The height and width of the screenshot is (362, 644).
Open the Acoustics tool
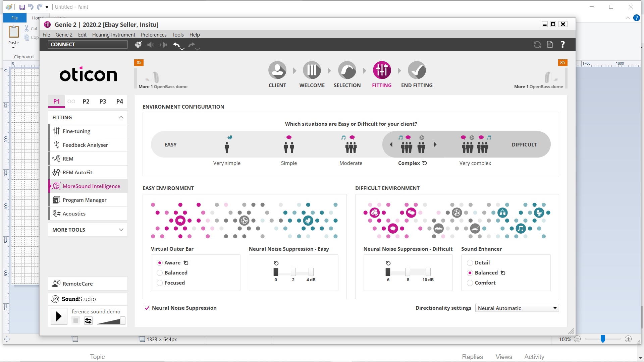point(88,214)
